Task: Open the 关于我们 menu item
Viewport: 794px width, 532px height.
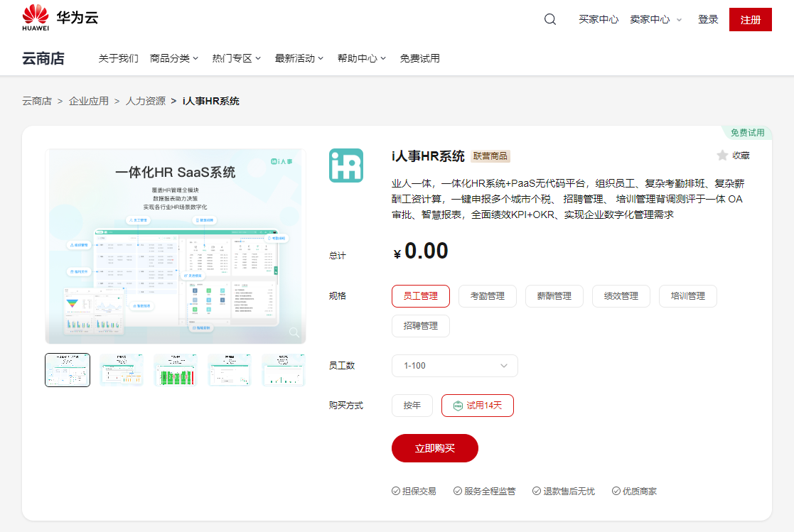Action: [x=118, y=59]
